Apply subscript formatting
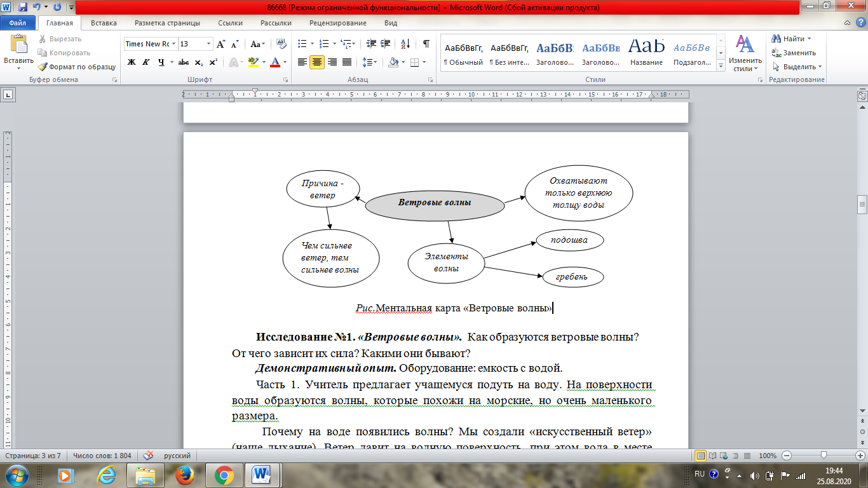The width and height of the screenshot is (868, 488). (199, 62)
